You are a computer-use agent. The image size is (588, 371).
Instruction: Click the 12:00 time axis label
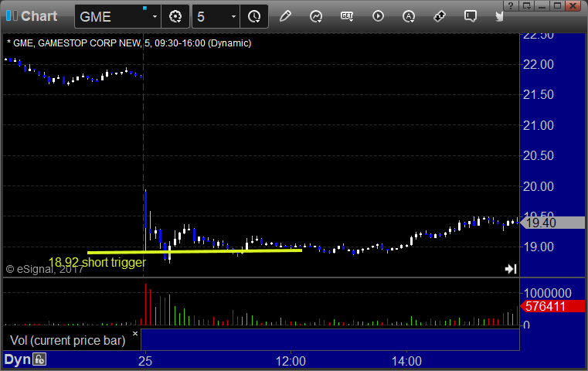[291, 361]
